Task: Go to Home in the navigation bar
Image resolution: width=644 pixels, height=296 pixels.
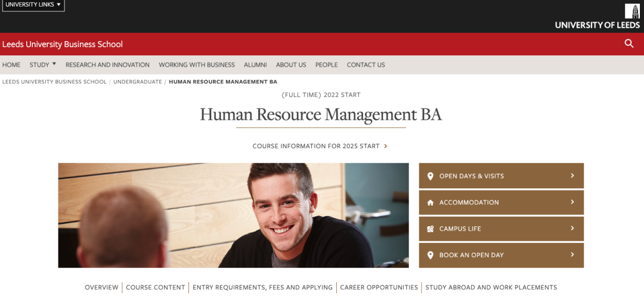Action: pos(11,65)
